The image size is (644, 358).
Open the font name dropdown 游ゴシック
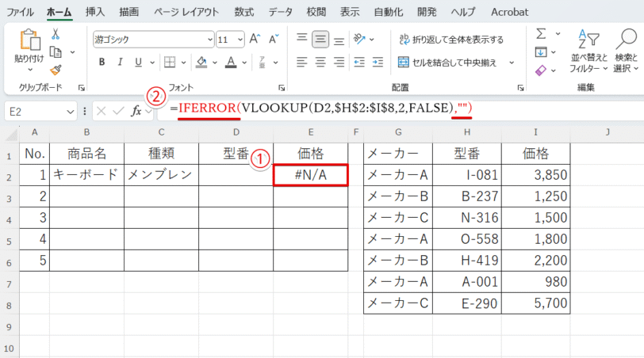coord(210,40)
